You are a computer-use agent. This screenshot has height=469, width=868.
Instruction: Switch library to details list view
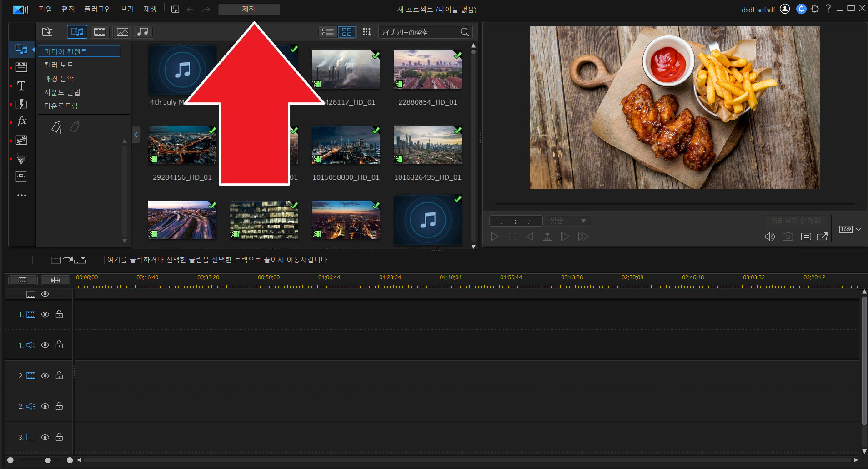coord(328,32)
